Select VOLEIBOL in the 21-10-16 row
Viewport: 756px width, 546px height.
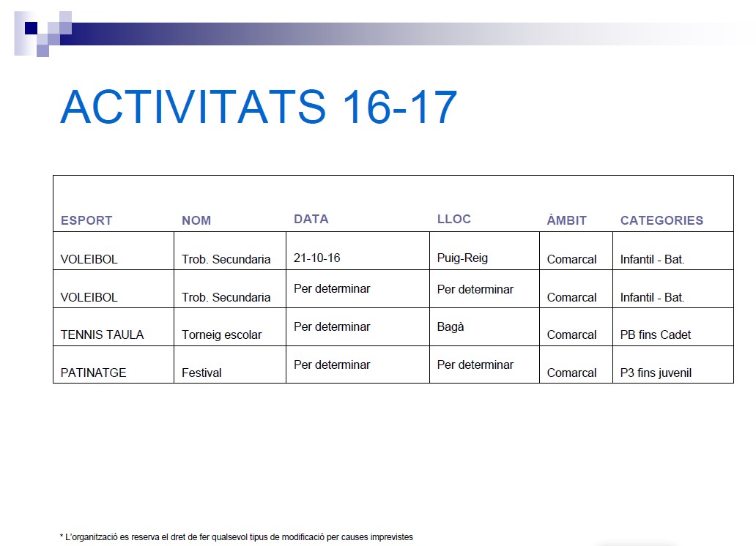point(89,259)
